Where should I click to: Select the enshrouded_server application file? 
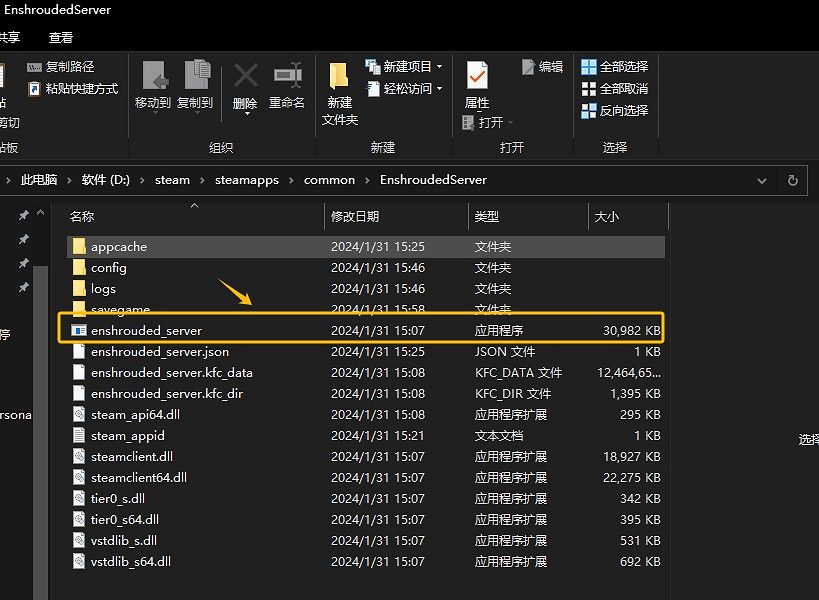click(x=146, y=330)
